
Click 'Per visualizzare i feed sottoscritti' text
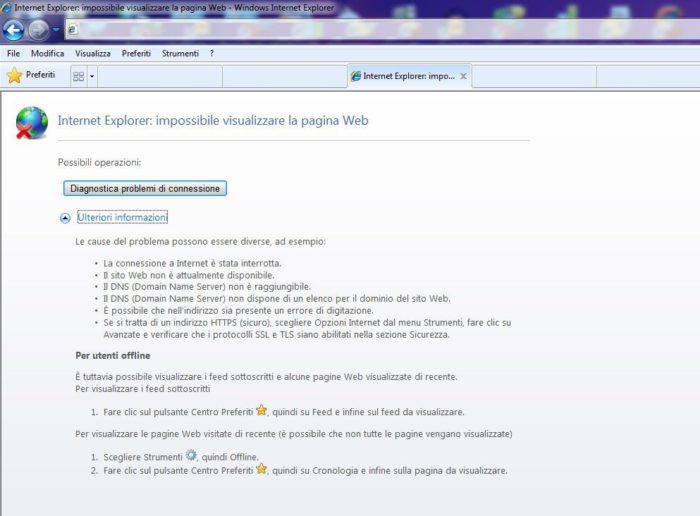(142, 389)
